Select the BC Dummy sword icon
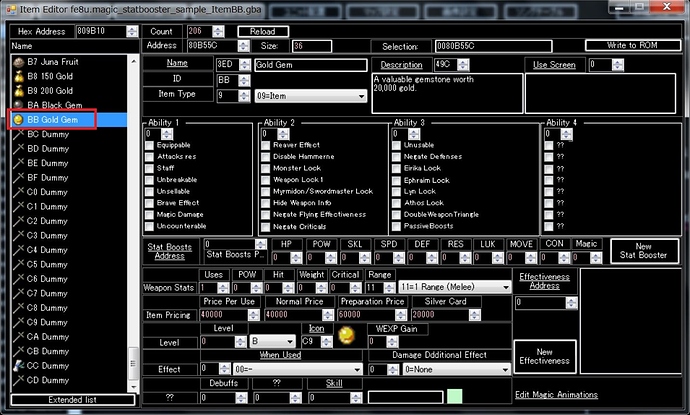 pyautogui.click(x=17, y=133)
